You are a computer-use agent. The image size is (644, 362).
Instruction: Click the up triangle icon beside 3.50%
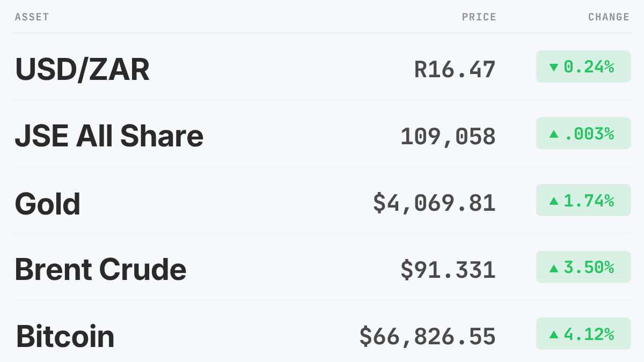(x=554, y=268)
